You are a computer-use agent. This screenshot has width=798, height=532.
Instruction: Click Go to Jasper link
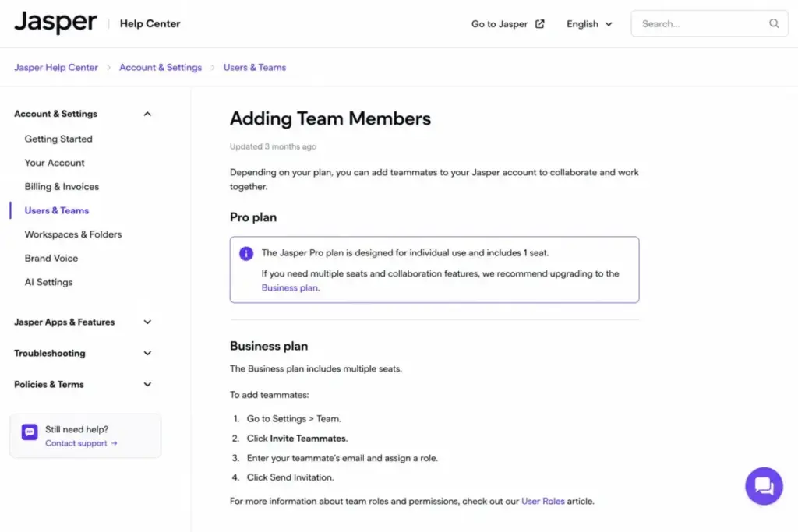coord(507,24)
